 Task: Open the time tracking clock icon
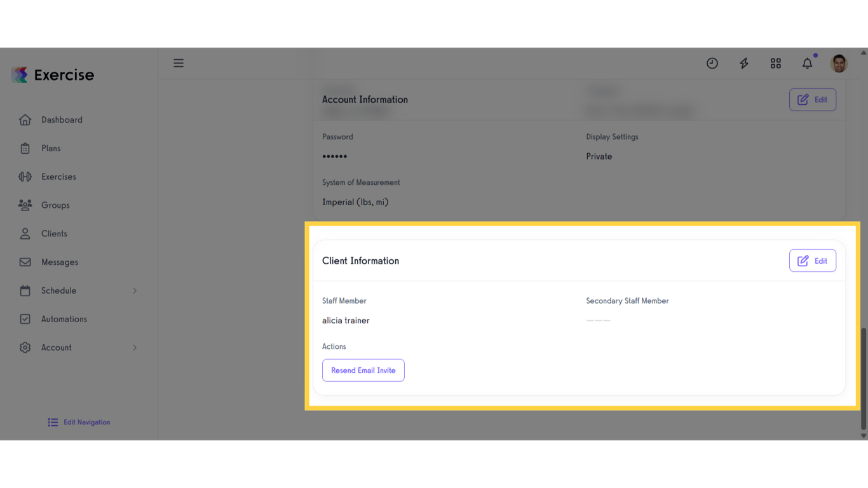(x=712, y=63)
